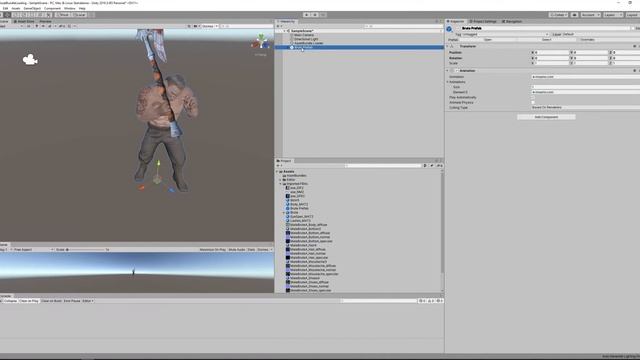Click the search by label icon in Project
Viewport: 640px width, 360px height.
432,166
